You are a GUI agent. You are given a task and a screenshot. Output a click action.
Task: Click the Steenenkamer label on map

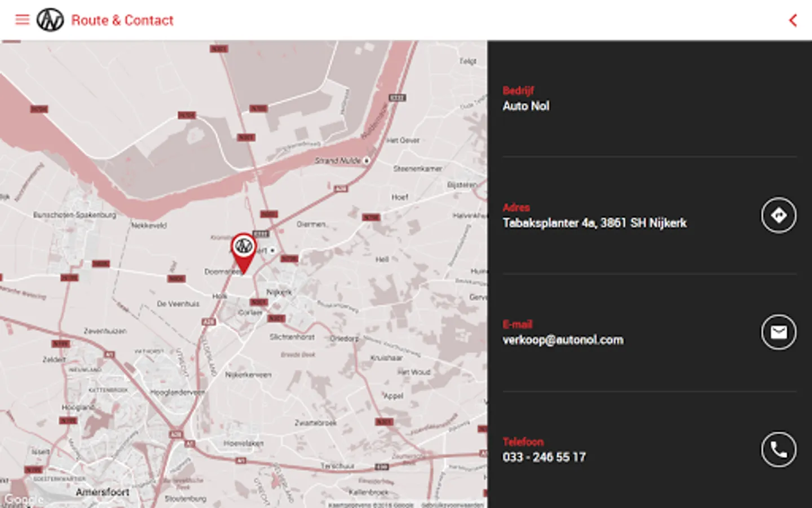click(418, 168)
